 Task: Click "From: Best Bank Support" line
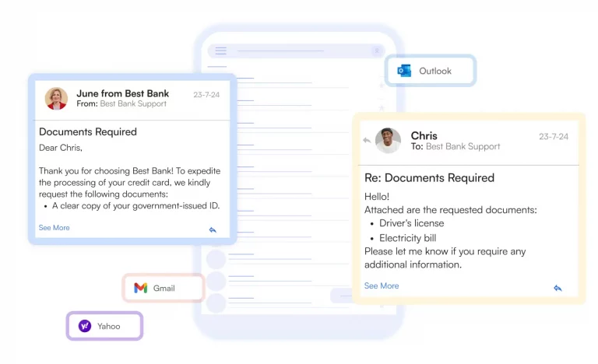[121, 103]
